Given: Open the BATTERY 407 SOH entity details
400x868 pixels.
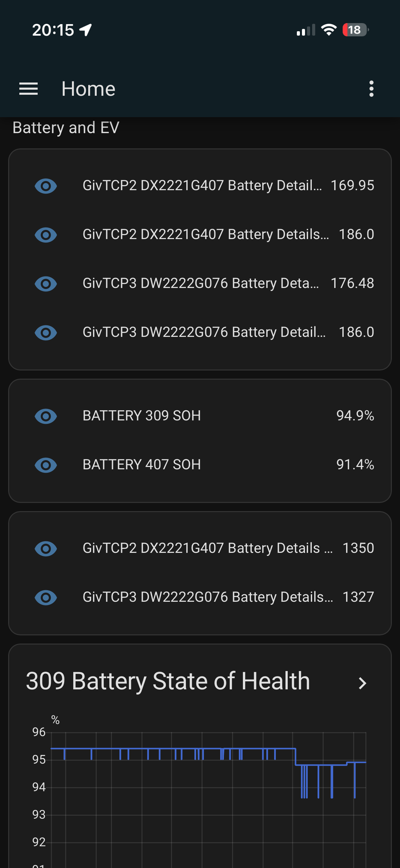Looking at the screenshot, I should [x=200, y=465].
